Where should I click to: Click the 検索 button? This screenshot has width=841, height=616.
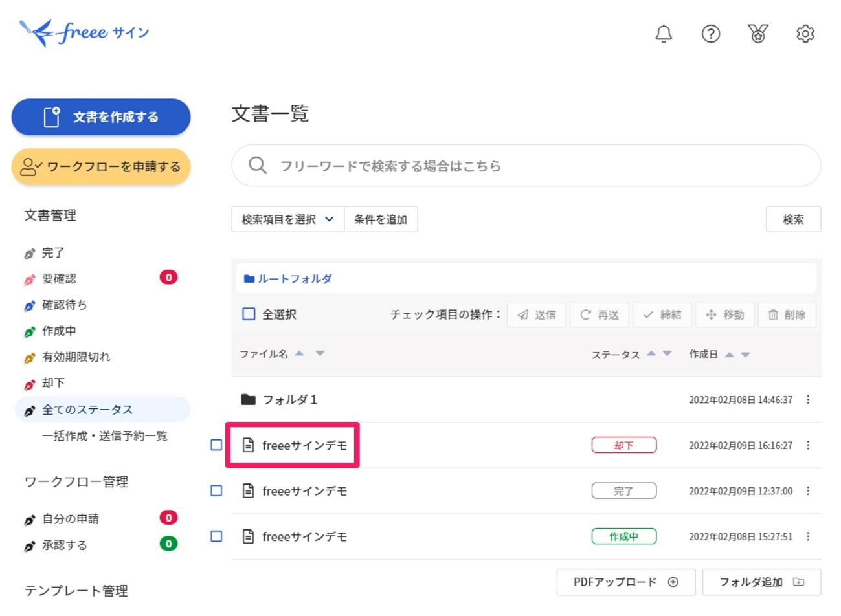(793, 219)
